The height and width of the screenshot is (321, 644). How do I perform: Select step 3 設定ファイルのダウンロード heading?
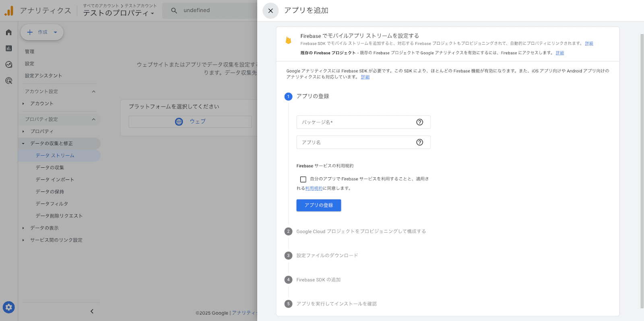tap(327, 256)
